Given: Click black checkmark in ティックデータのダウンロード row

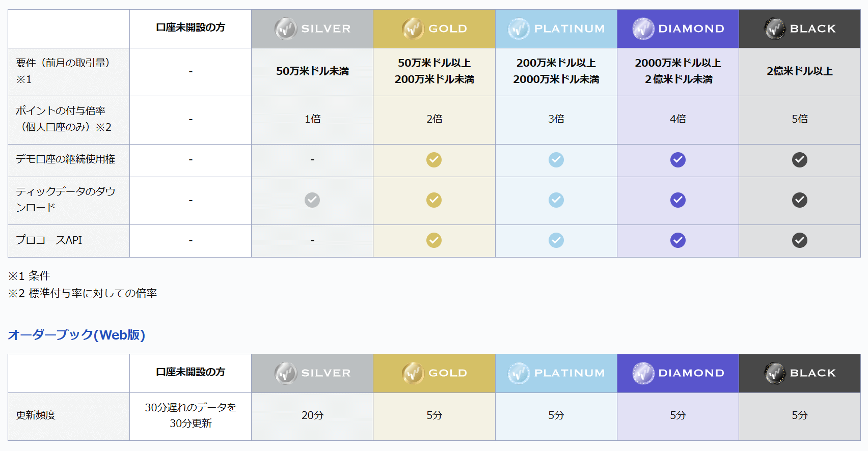Looking at the screenshot, I should click(800, 200).
